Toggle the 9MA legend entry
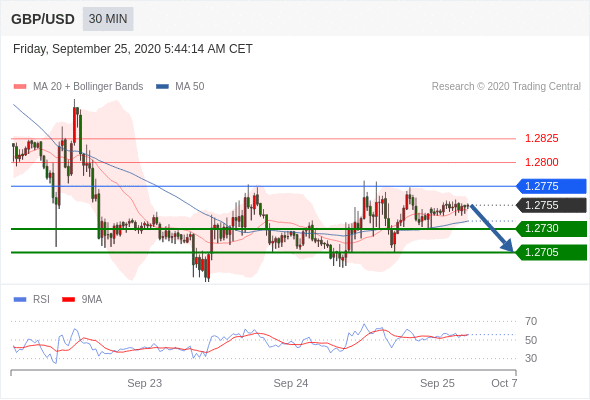Image resolution: width=590 pixels, height=400 pixels. pyautogui.click(x=82, y=300)
